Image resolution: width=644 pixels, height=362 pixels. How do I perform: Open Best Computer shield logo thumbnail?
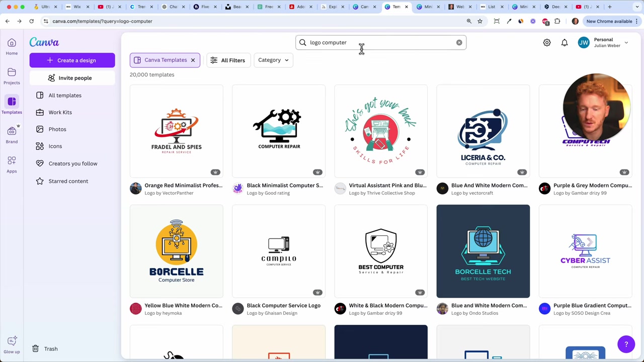click(381, 251)
